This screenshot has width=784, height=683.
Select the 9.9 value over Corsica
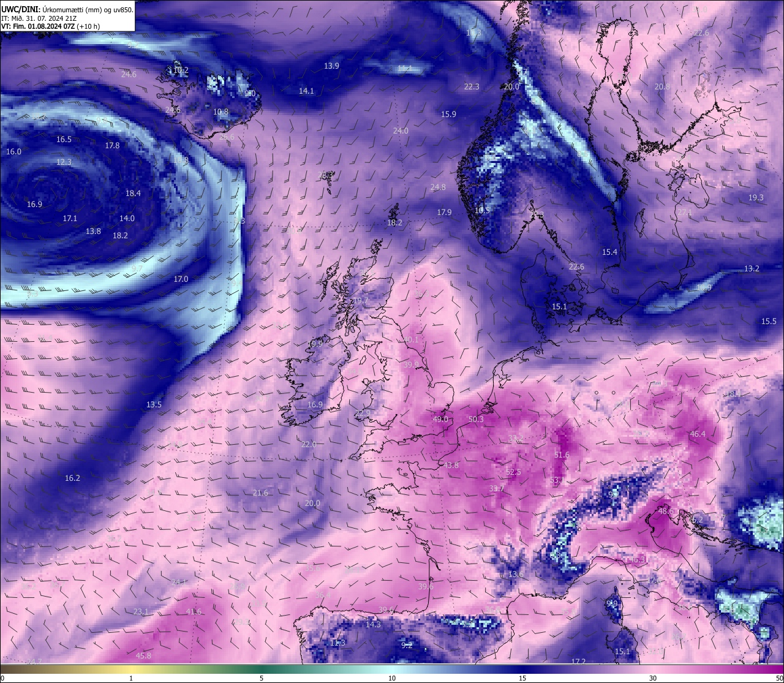[x=612, y=604]
